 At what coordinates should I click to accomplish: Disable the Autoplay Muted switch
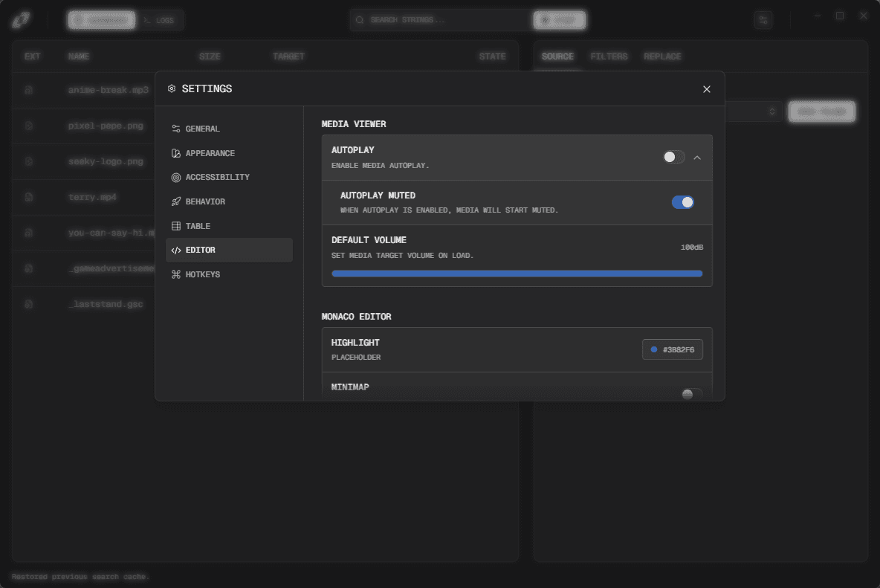(x=682, y=202)
